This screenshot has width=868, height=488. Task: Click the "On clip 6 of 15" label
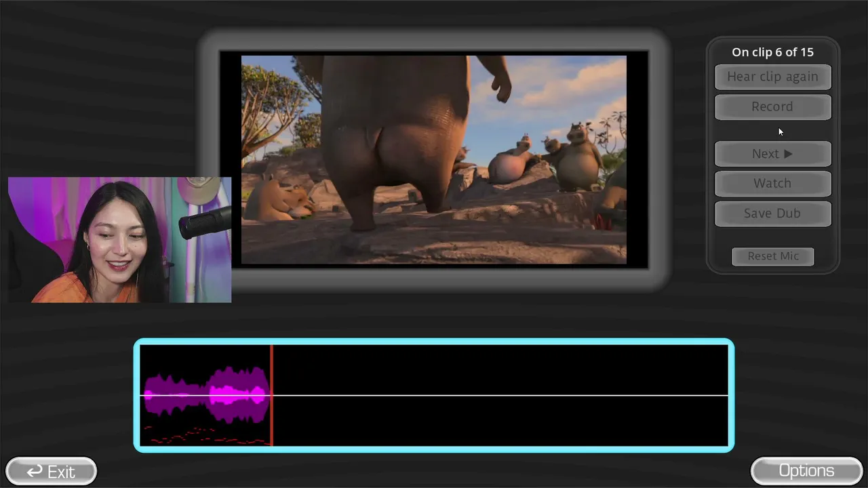(x=772, y=52)
